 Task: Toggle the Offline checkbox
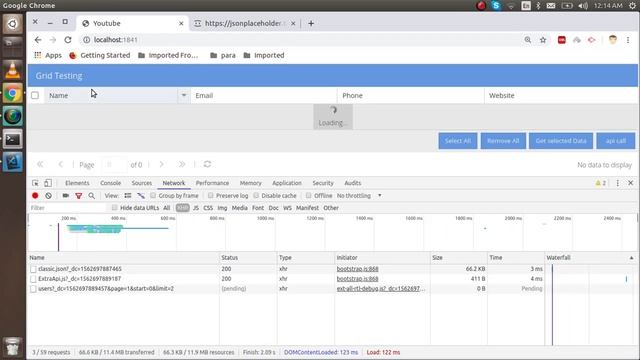309,196
